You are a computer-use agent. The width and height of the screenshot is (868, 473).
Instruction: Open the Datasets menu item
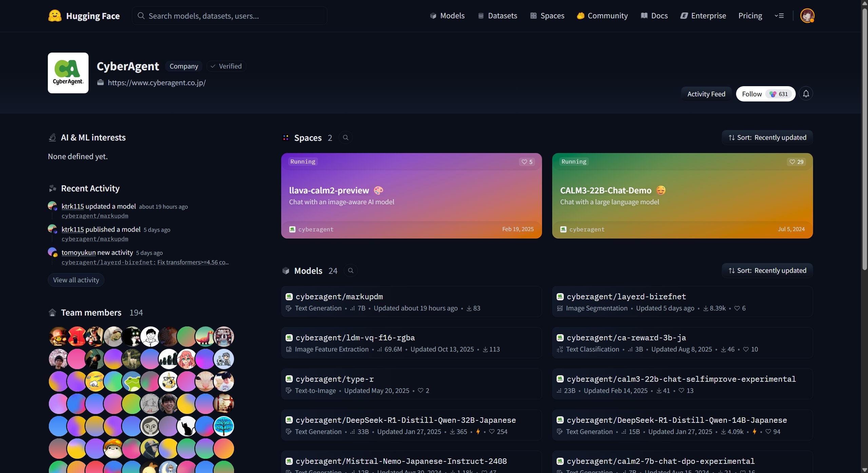tap(498, 16)
